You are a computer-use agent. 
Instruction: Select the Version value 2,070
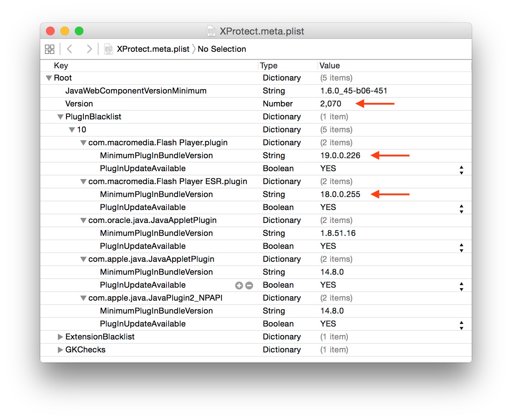tap(331, 104)
